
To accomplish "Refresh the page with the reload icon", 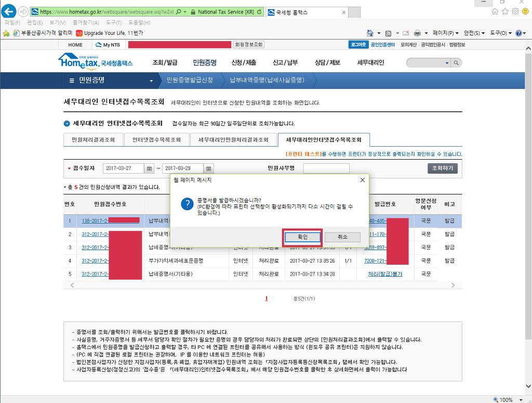I will pyautogui.click(x=259, y=12).
